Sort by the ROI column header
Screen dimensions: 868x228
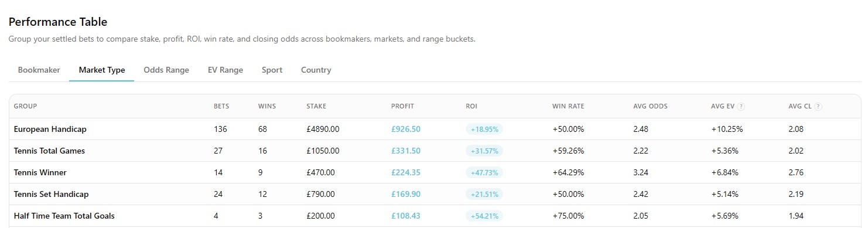[x=471, y=107]
